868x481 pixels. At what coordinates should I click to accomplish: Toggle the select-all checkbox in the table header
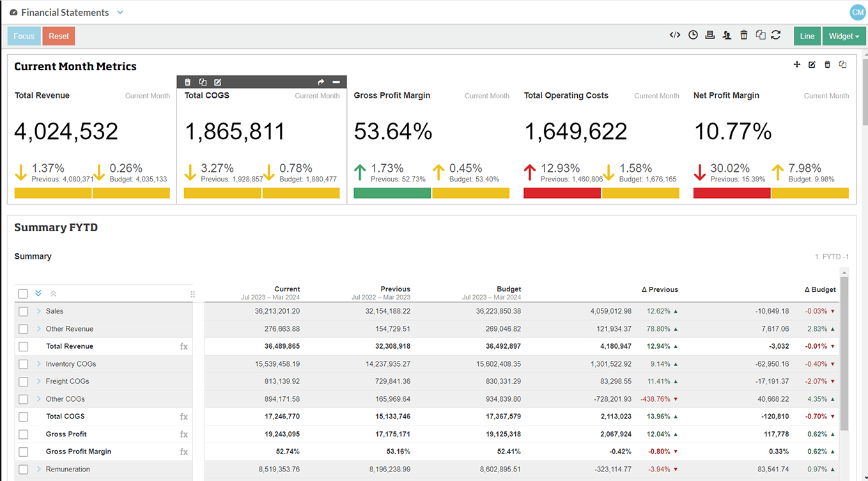[23, 293]
